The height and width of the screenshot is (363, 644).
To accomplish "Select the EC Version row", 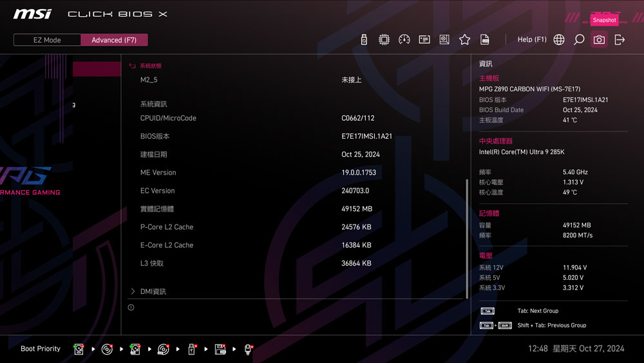I will pos(296,190).
